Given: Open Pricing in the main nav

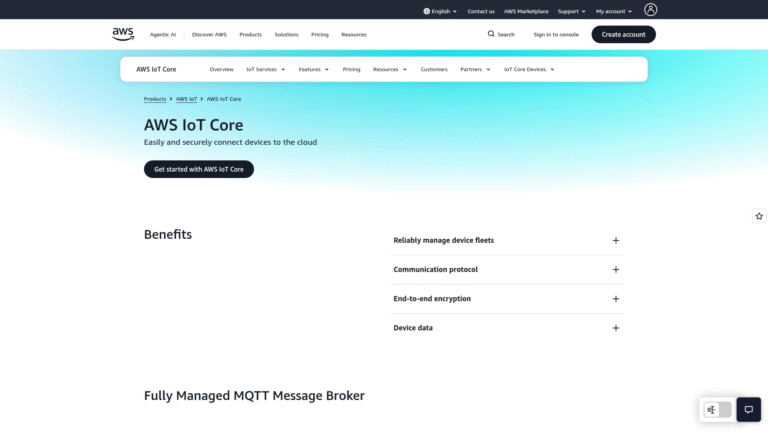Looking at the screenshot, I should point(319,35).
